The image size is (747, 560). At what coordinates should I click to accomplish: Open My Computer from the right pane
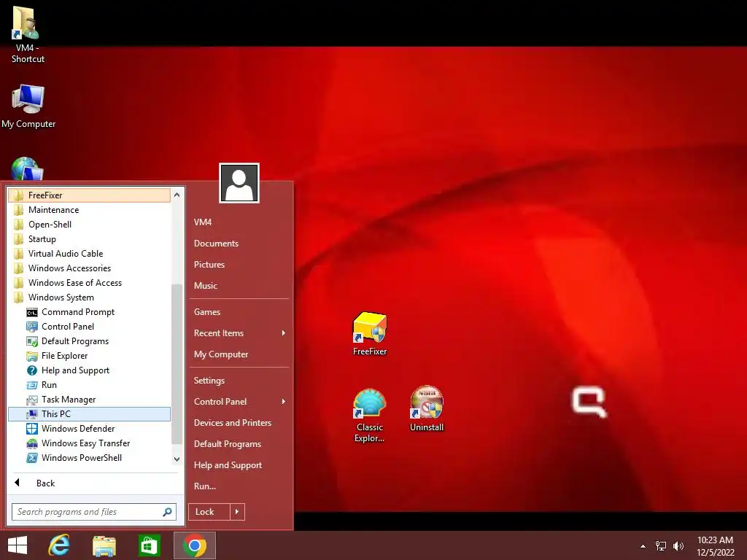point(239,354)
